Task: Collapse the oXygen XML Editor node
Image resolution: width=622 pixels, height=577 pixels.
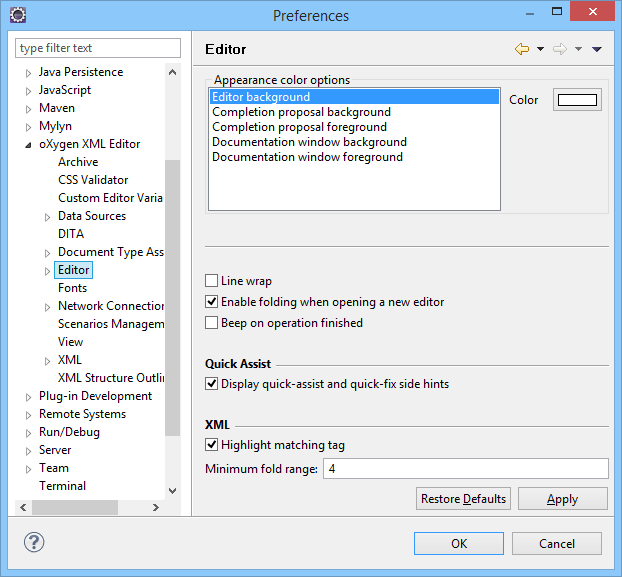Action: click(x=29, y=145)
